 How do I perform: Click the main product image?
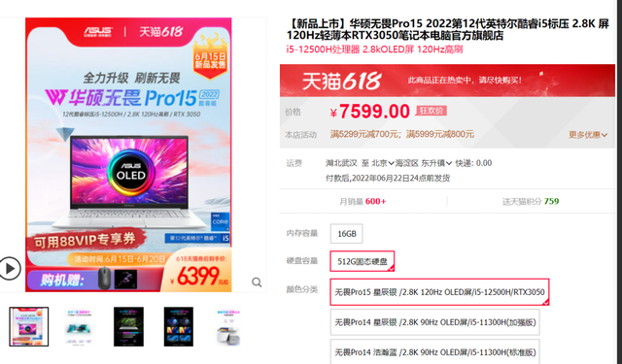pyautogui.click(x=128, y=155)
